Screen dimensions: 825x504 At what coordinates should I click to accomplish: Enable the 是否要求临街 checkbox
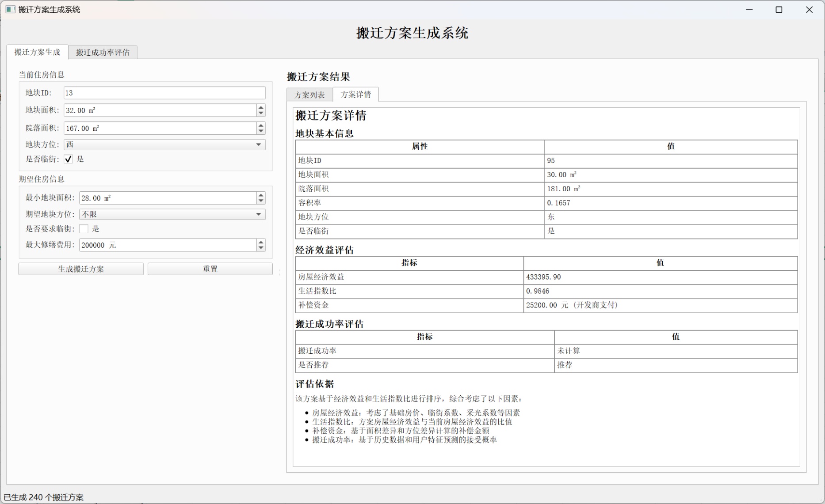tap(84, 229)
